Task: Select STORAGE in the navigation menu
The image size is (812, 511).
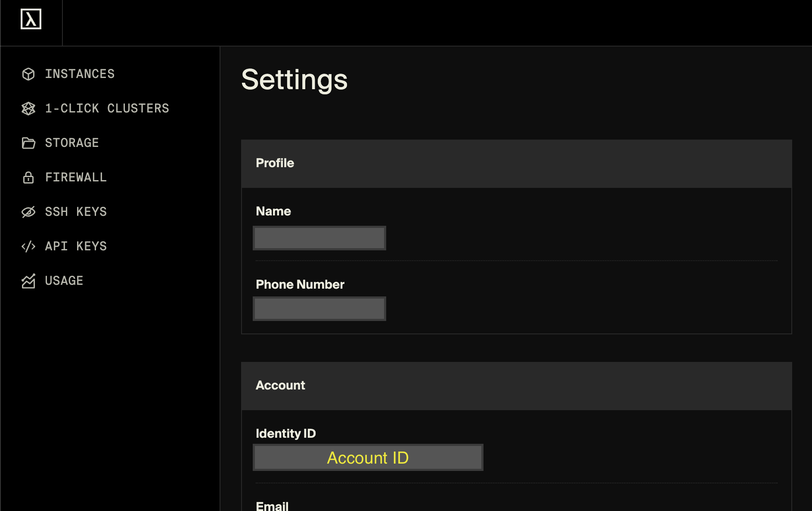Action: pyautogui.click(x=72, y=143)
